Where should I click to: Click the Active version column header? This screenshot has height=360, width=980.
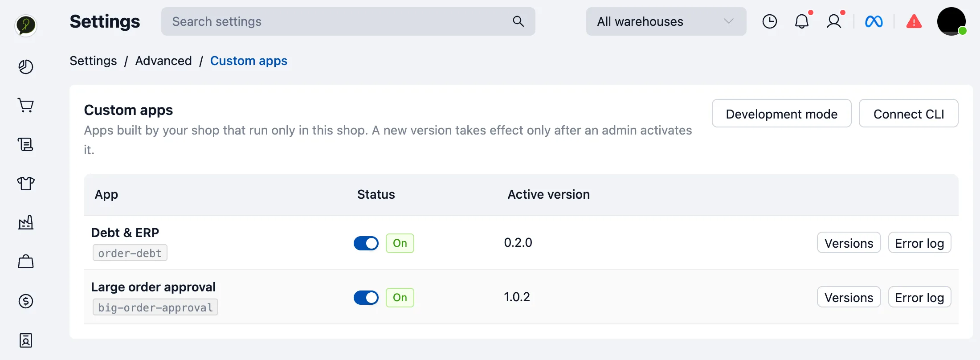tap(549, 194)
